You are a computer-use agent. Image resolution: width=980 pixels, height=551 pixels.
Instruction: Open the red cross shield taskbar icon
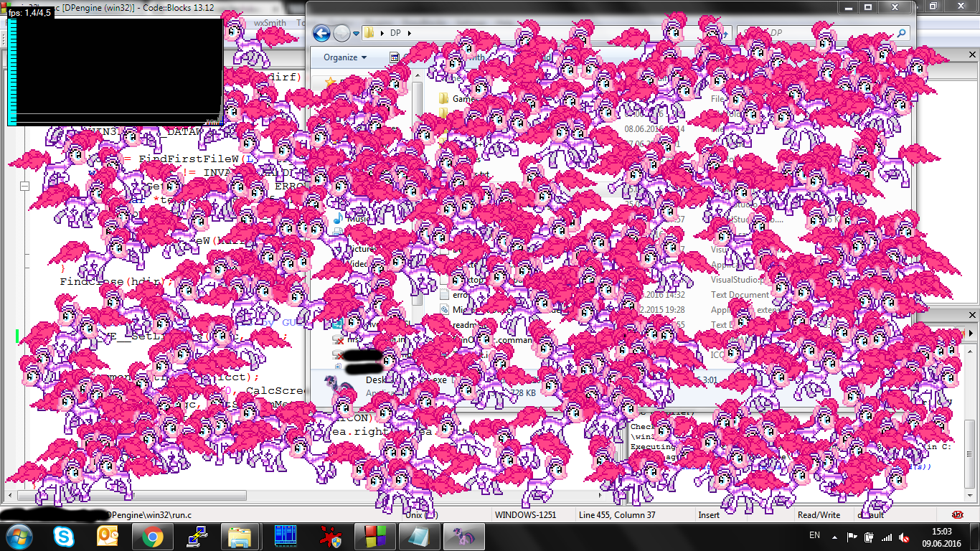point(329,537)
